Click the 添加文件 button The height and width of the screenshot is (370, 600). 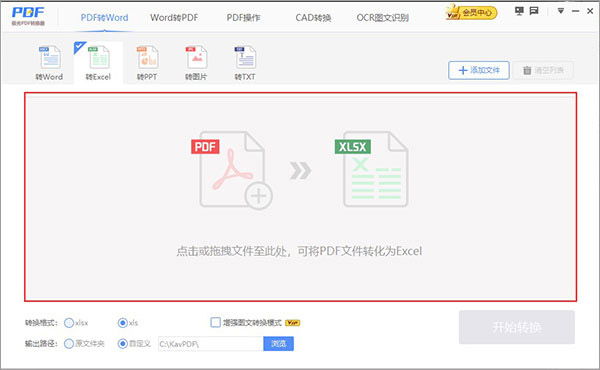[x=479, y=70]
